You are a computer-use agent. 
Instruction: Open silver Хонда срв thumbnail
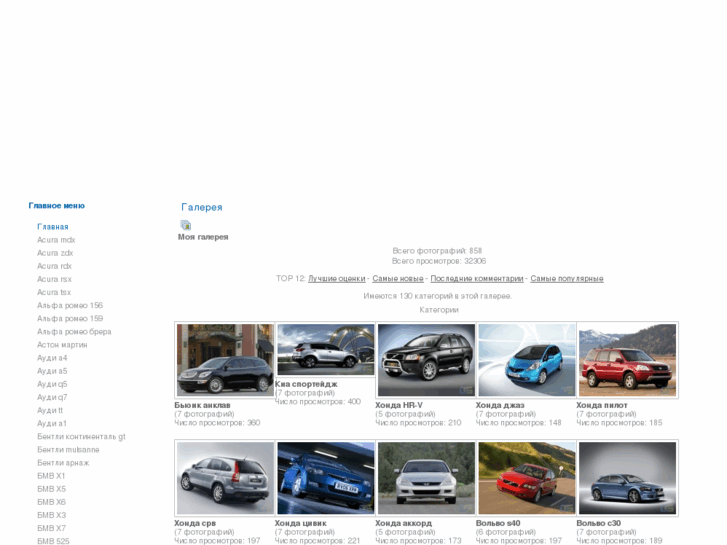(225, 478)
